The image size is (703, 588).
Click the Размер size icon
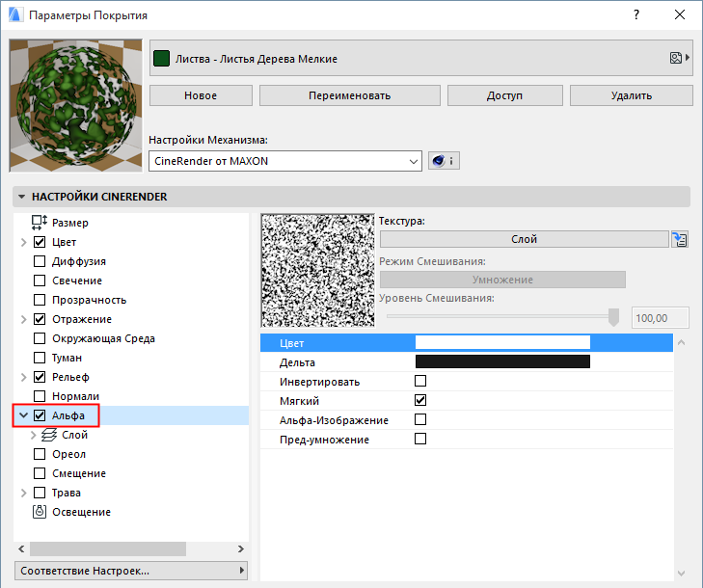(x=40, y=223)
